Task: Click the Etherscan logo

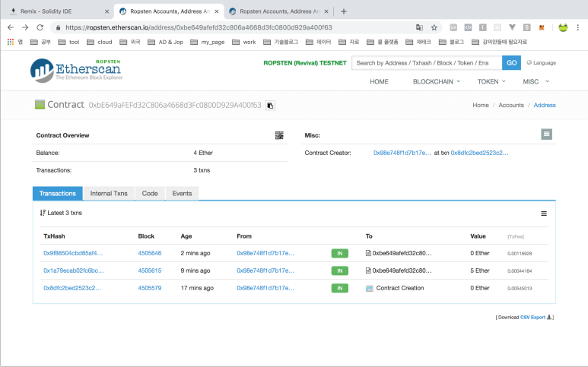Action: coord(77,70)
